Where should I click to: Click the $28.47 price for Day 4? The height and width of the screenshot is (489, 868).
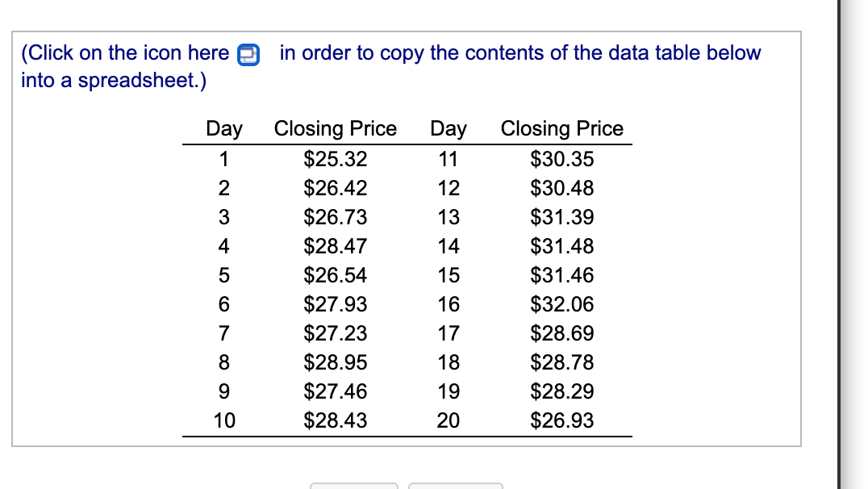tap(335, 246)
